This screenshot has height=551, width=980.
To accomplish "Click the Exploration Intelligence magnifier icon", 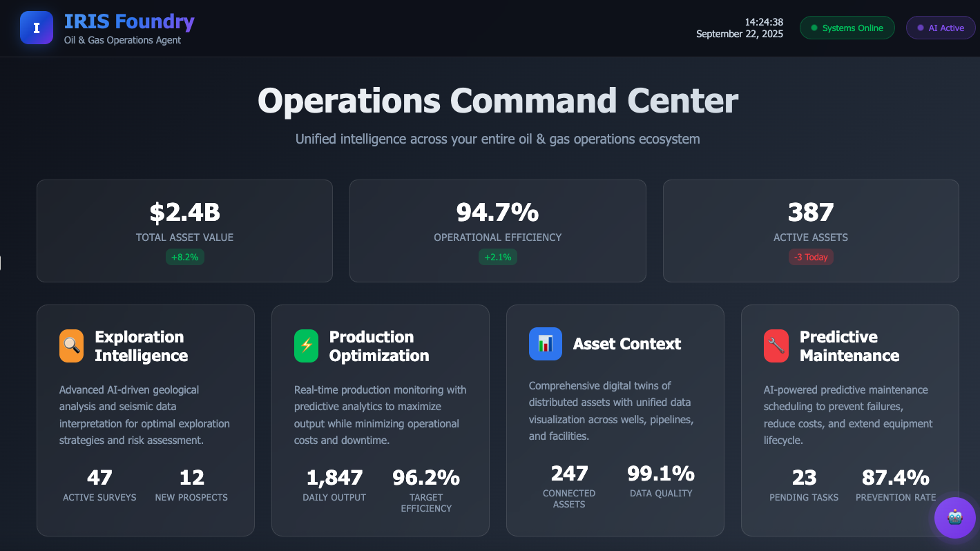I will click(71, 345).
